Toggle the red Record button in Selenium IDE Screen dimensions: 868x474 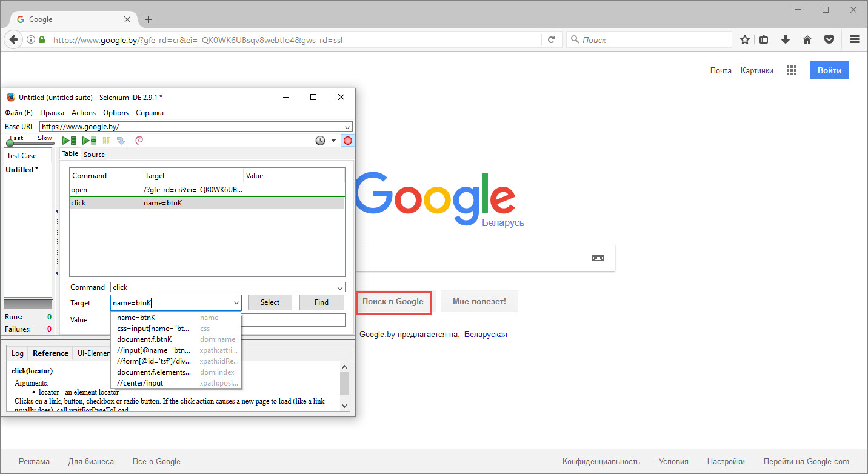348,141
